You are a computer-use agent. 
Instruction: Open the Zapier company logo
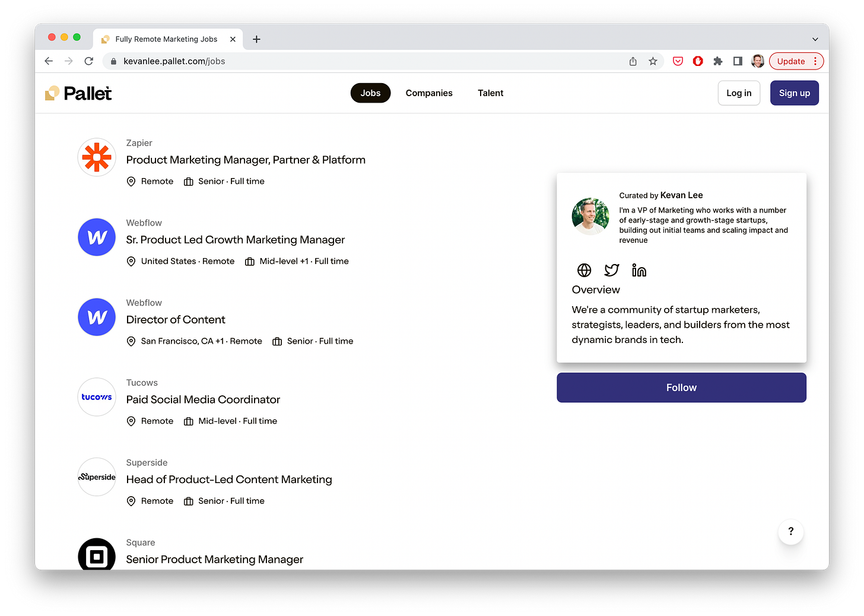point(97,157)
